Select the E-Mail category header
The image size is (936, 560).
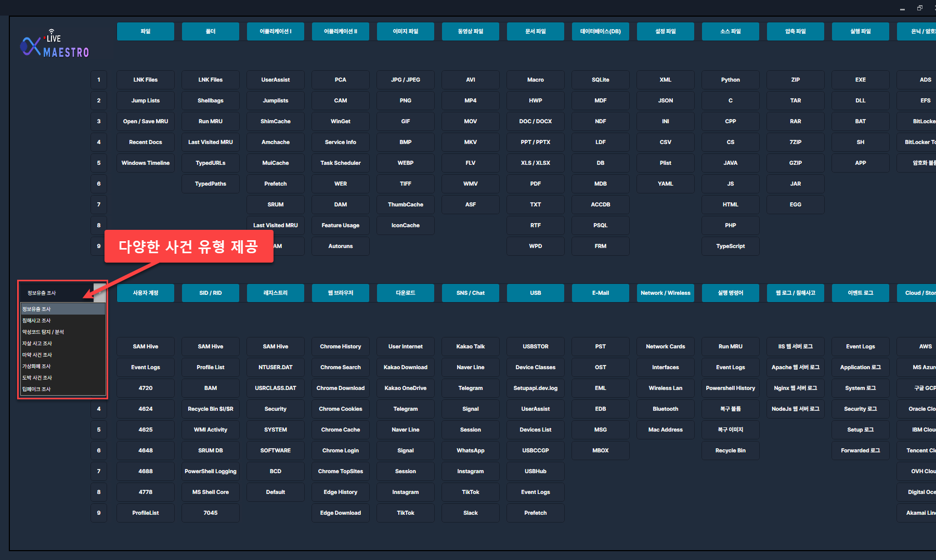click(601, 293)
